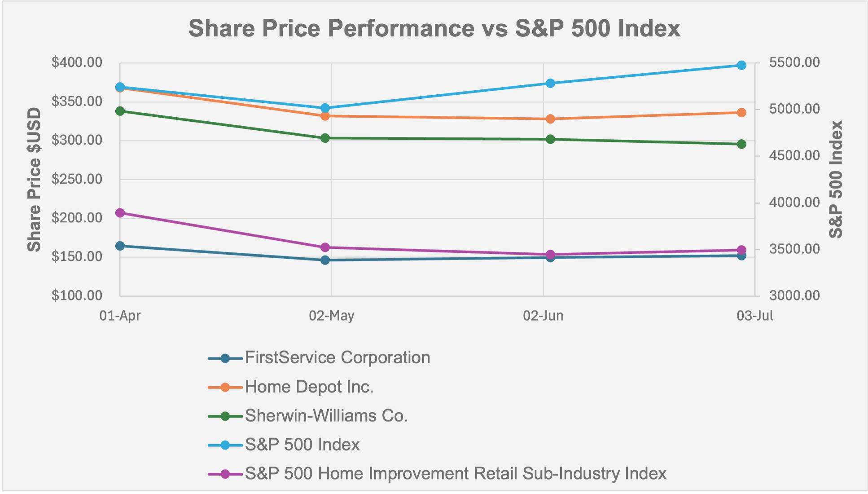Click the Sherwin-Williams data point at 02-May
This screenshot has height=494, width=868.
(325, 138)
